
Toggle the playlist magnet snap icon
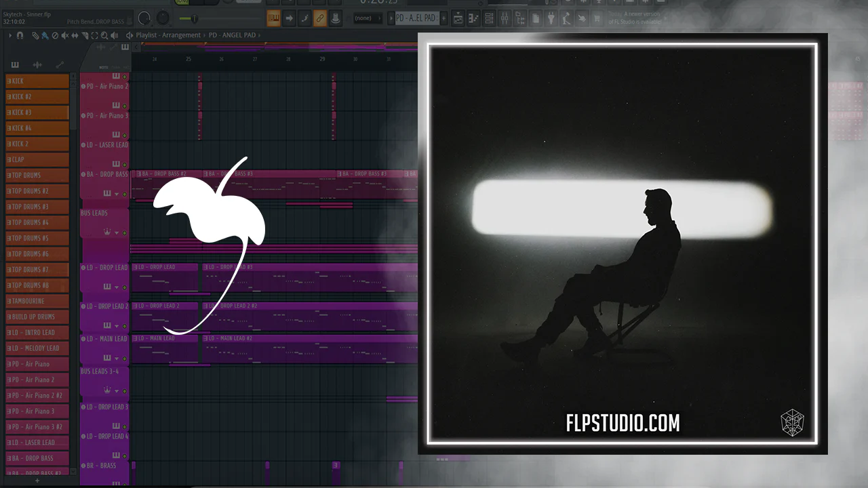point(20,35)
